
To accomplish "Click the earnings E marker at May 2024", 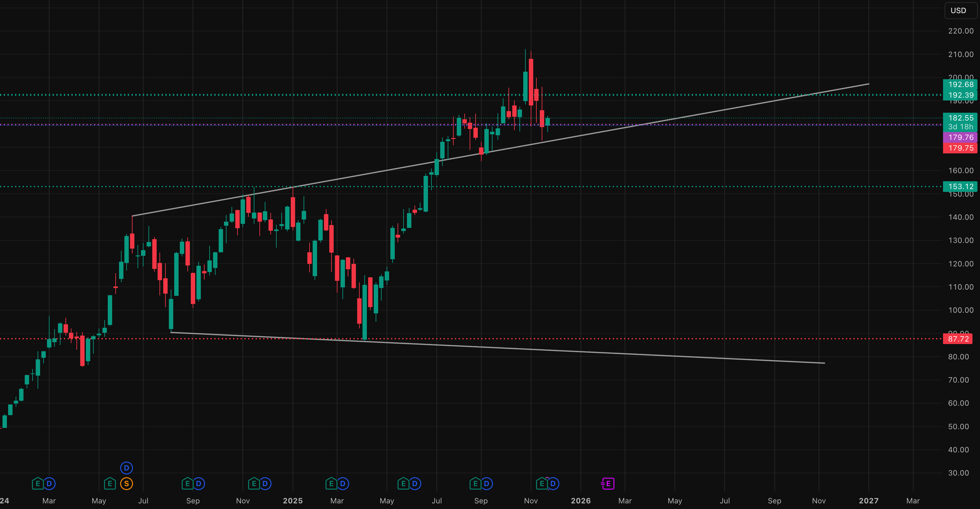I will pos(110,484).
